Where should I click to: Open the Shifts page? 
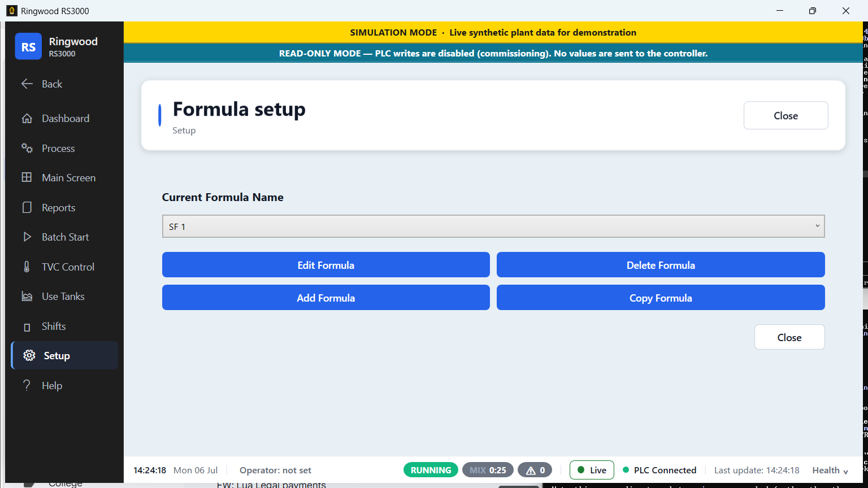pyautogui.click(x=64, y=326)
